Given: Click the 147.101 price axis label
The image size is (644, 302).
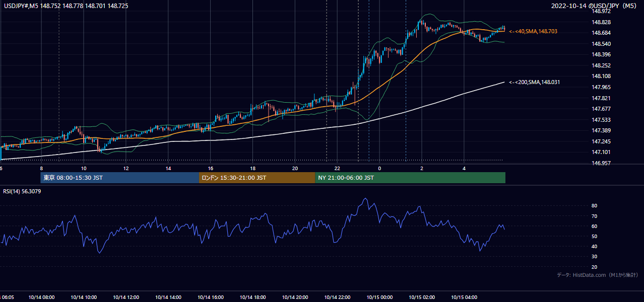Looking at the screenshot, I should (600, 152).
